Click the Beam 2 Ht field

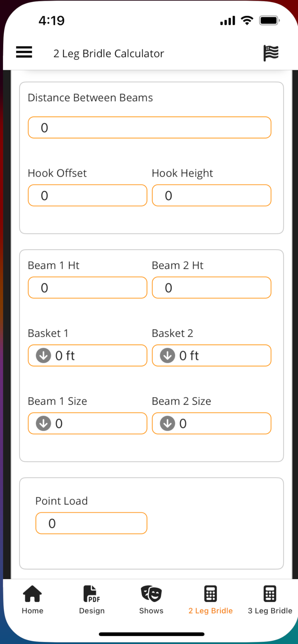(211, 288)
